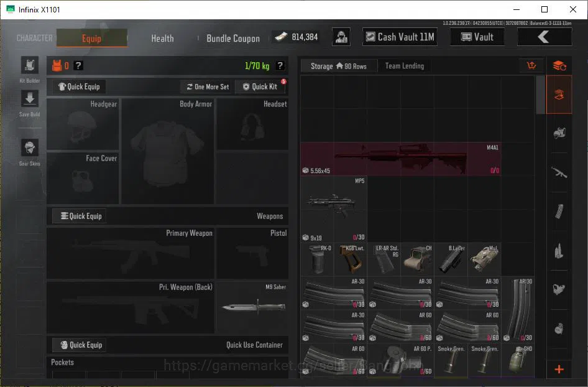The image size is (588, 387).
Task: Click the M9 Saber knife slot
Action: 253,307
